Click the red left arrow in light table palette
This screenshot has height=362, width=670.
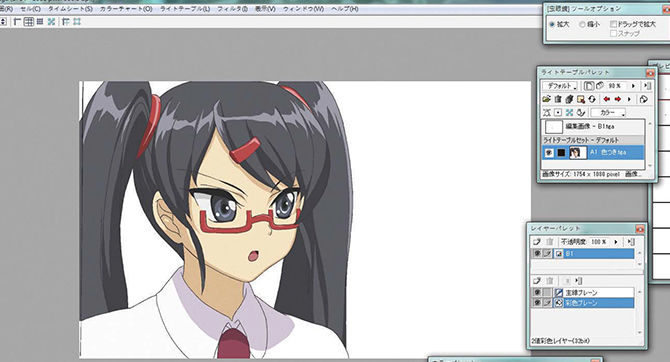pyautogui.click(x=606, y=99)
